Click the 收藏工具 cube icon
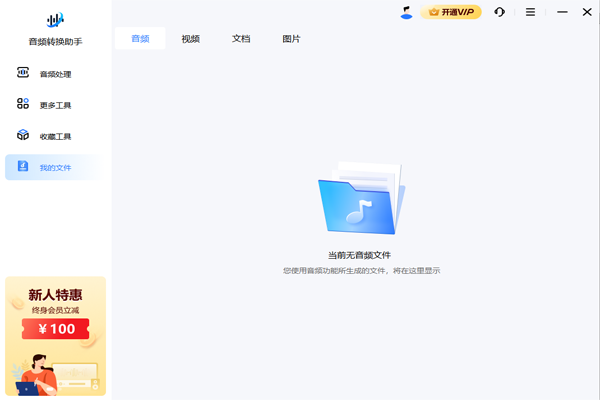Image resolution: width=600 pixels, height=400 pixels. click(x=23, y=135)
